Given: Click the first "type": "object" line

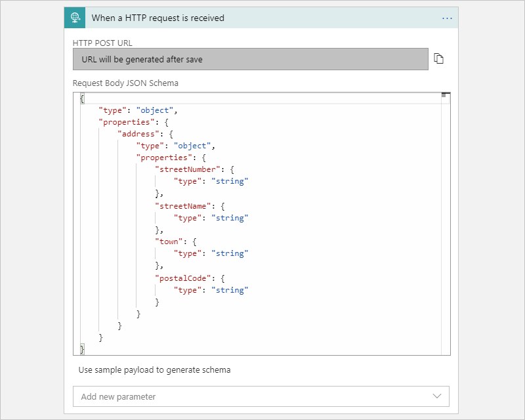Looking at the screenshot, I should coord(138,110).
